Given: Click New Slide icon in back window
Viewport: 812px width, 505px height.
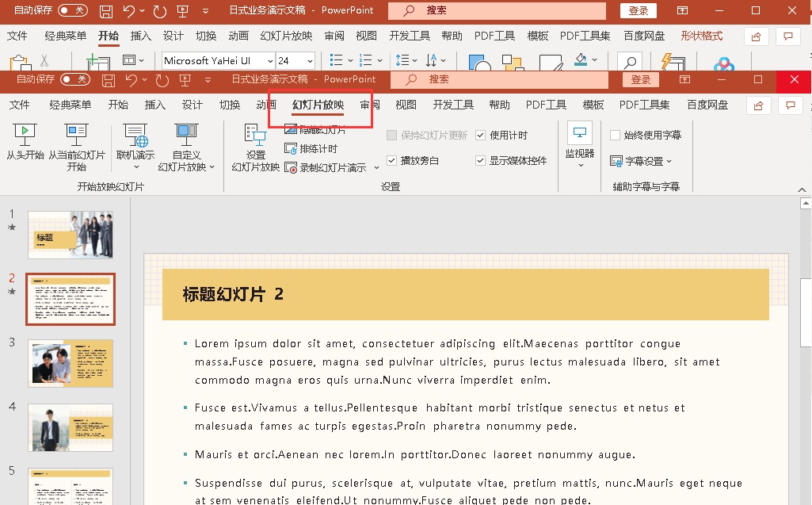Looking at the screenshot, I should [x=98, y=62].
